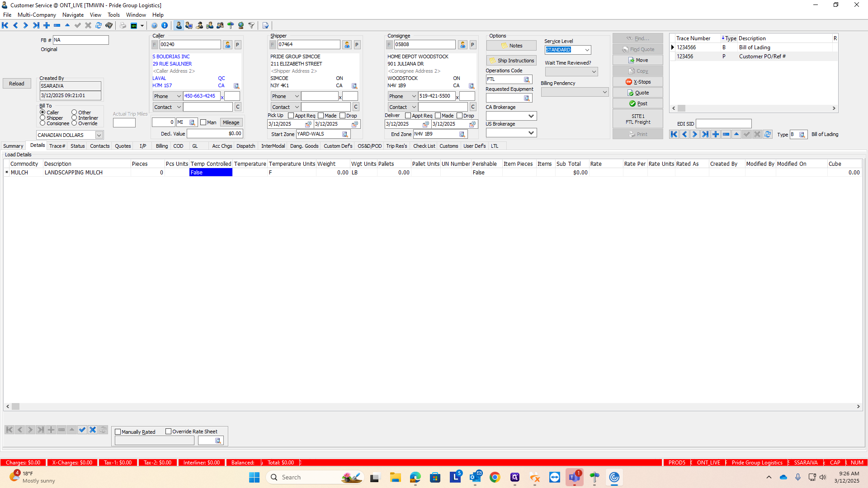Click the Load Details horizontal scrollbar thumb
The image size is (868, 488).
pos(15,407)
